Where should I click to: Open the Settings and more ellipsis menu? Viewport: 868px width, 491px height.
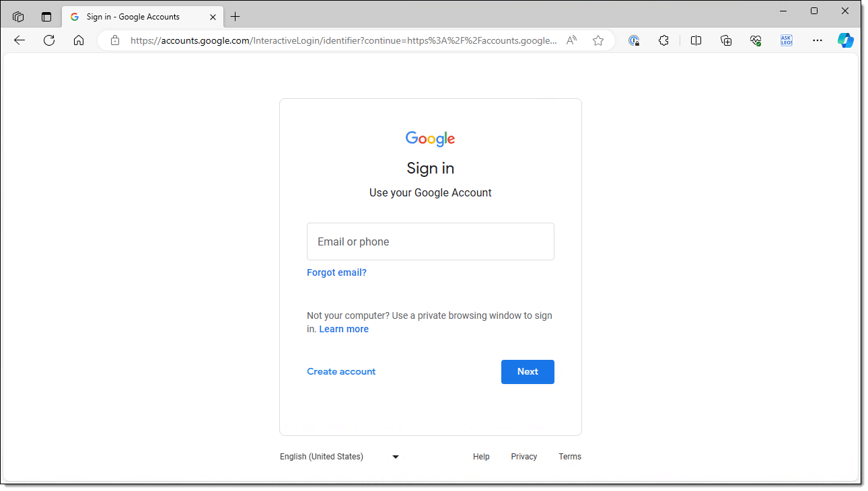[818, 40]
